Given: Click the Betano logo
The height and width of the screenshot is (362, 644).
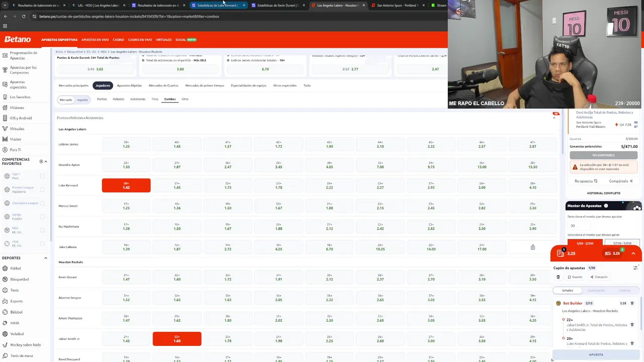Looking at the screenshot, I should tap(18, 39).
